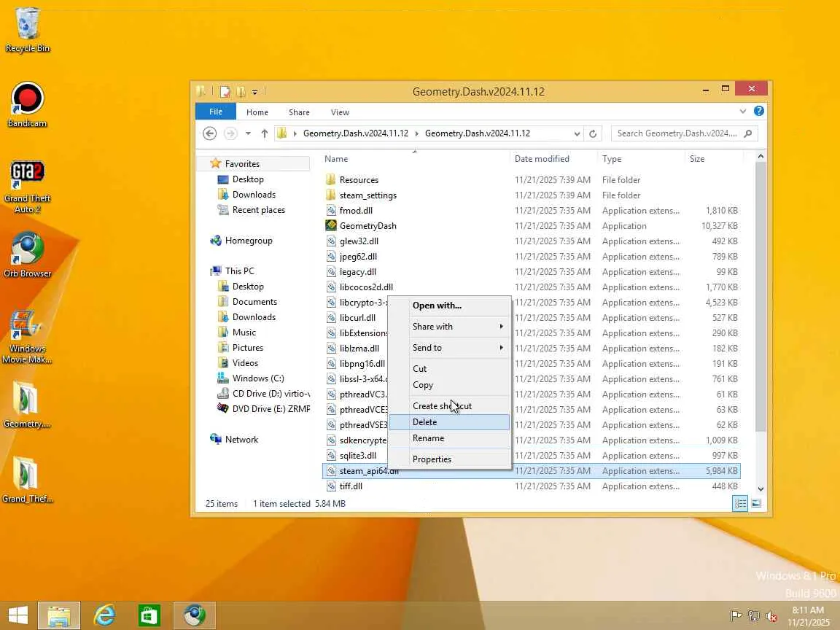Choose Delete in the context menu
Screen dimensions: 840x630
(x=449, y=422)
